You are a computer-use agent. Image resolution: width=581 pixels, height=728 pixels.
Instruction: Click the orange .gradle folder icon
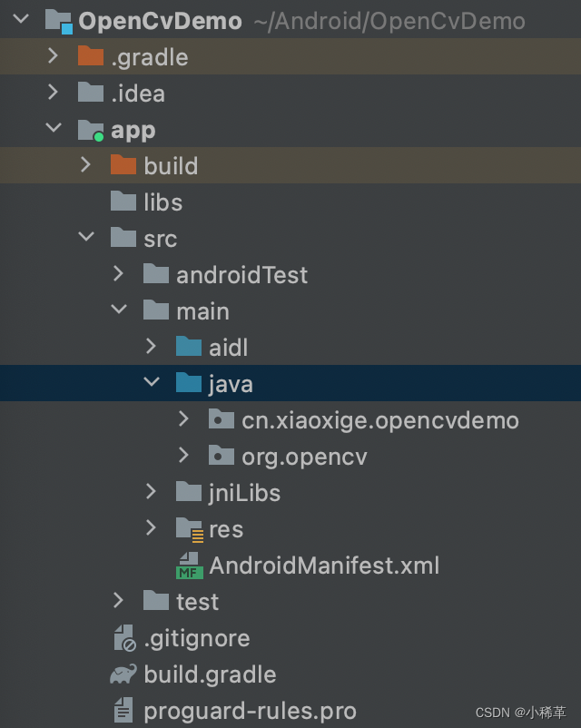click(x=91, y=57)
